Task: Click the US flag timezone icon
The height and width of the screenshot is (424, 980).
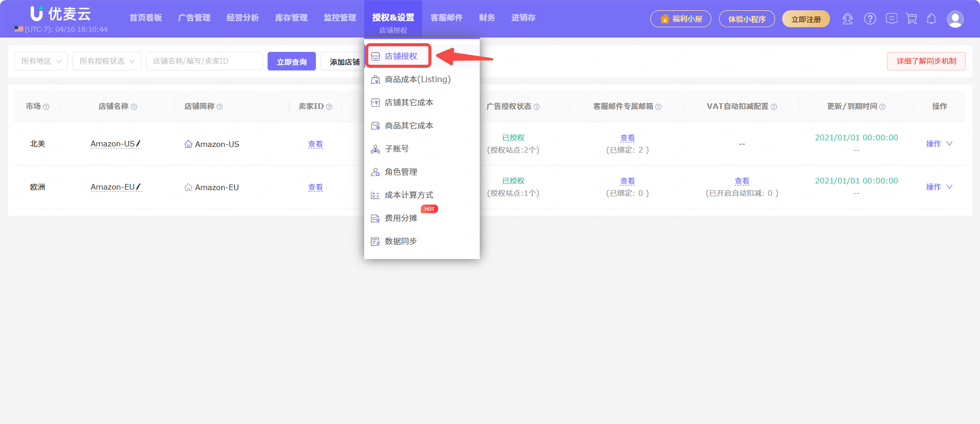Action: point(19,29)
